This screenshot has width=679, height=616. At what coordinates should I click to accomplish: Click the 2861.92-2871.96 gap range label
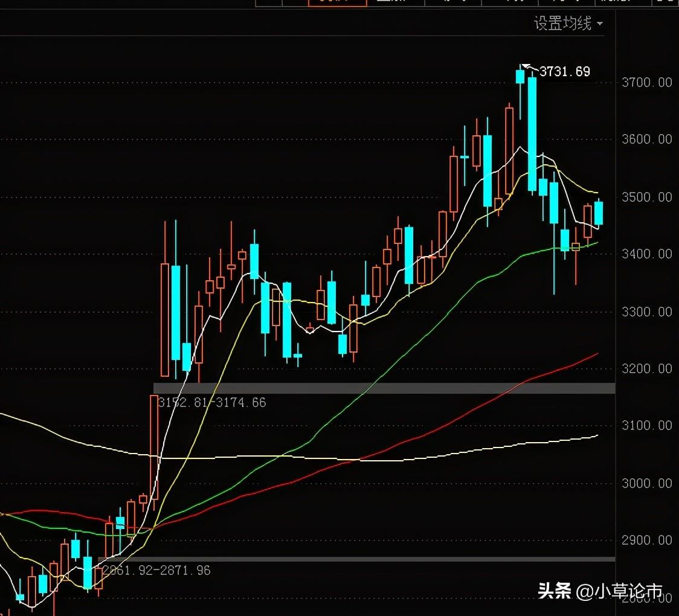[x=156, y=570]
